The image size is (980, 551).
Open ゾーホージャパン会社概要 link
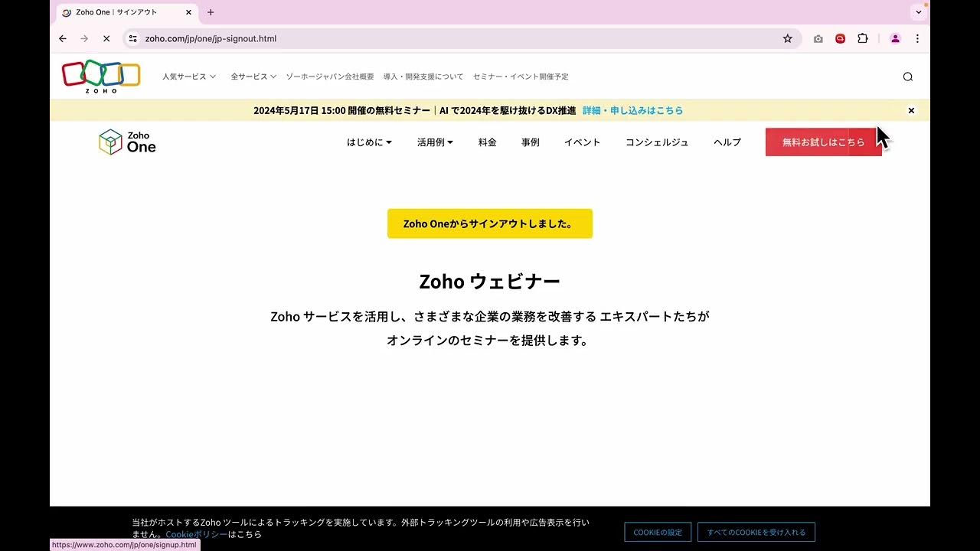click(x=330, y=77)
